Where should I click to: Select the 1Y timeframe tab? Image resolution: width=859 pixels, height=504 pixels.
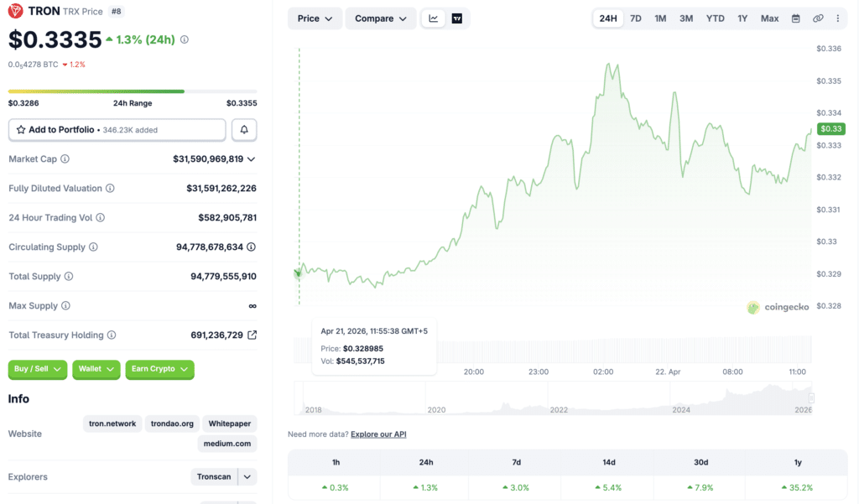tap(742, 18)
